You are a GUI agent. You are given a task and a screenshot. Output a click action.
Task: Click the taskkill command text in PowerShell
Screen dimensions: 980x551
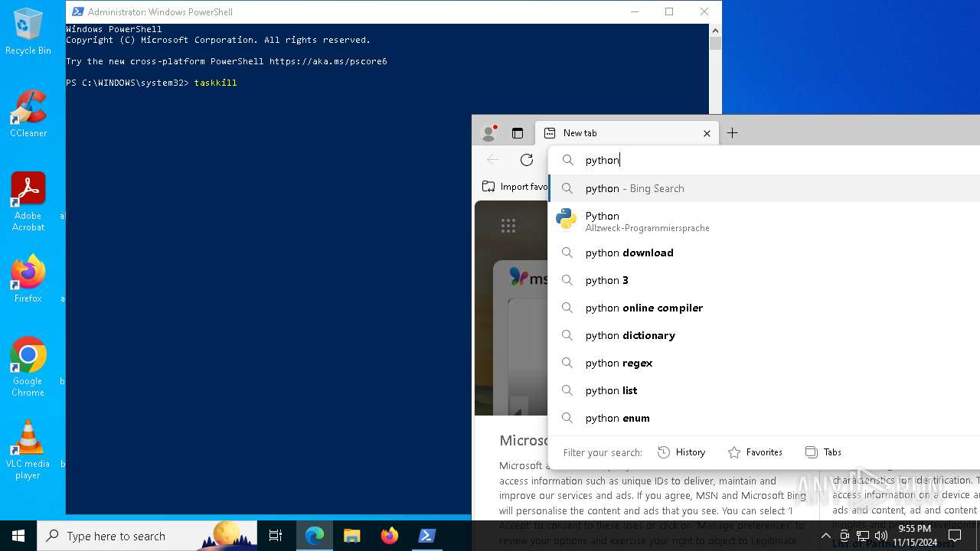pyautogui.click(x=215, y=83)
